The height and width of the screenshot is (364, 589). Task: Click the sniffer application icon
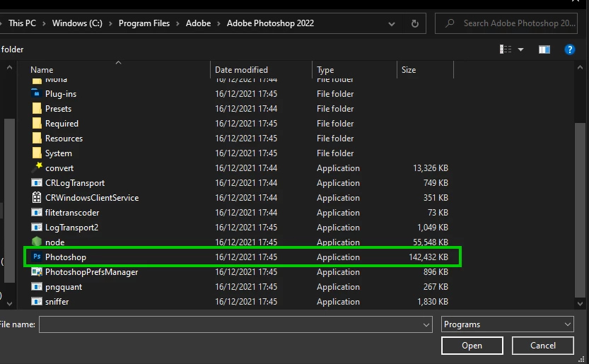(37, 301)
